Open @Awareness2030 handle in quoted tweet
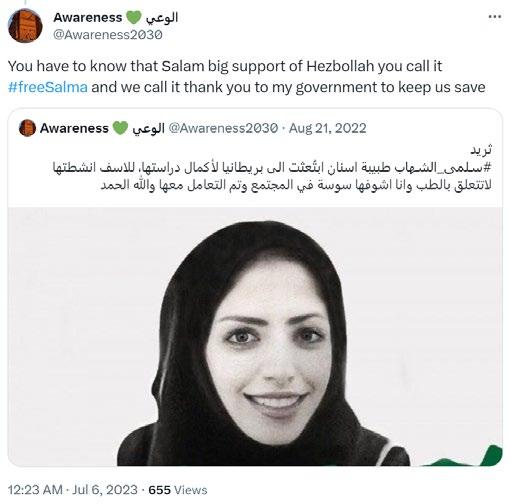This screenshot has height=504, width=510. point(223,128)
